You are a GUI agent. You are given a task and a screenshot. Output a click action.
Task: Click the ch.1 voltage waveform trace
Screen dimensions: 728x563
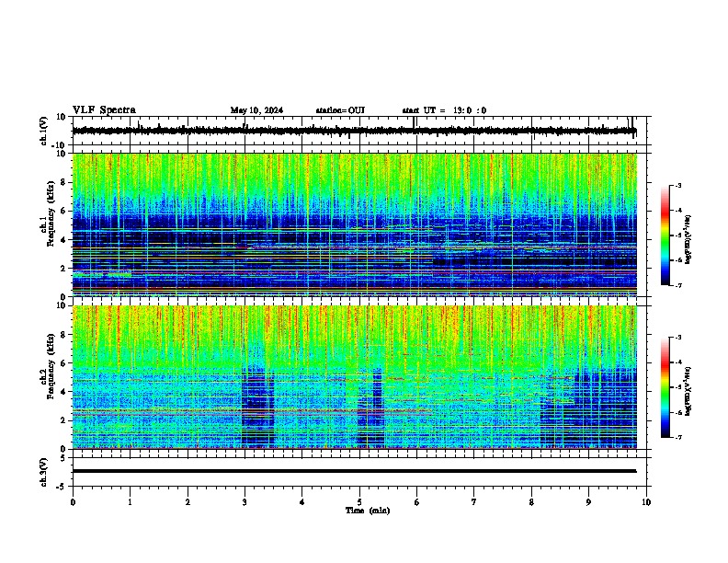[354, 131]
